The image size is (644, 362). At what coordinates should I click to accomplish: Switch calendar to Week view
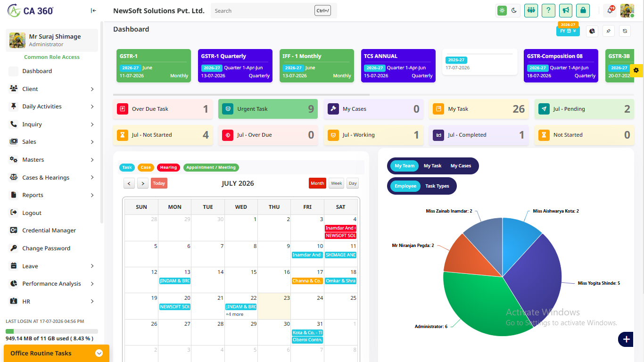[336, 183]
